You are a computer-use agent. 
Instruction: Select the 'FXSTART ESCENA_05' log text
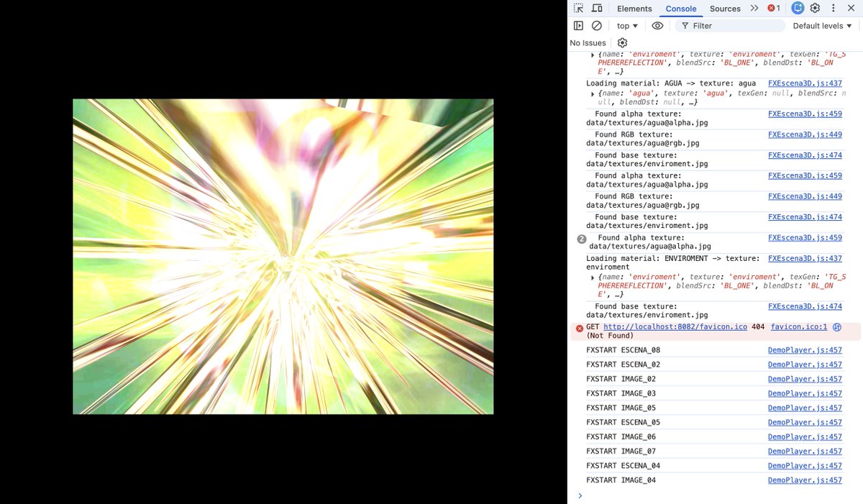pyautogui.click(x=623, y=422)
